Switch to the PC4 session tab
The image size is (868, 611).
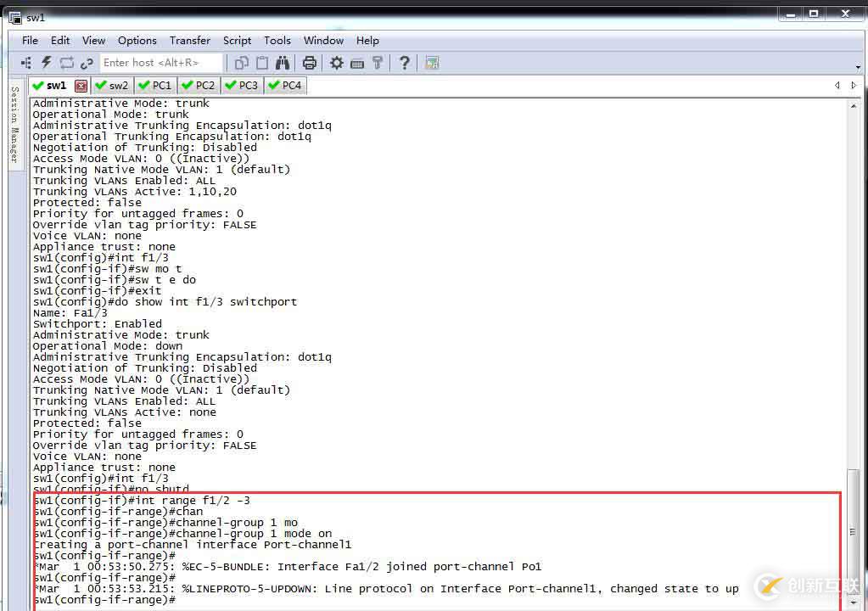[x=285, y=86]
